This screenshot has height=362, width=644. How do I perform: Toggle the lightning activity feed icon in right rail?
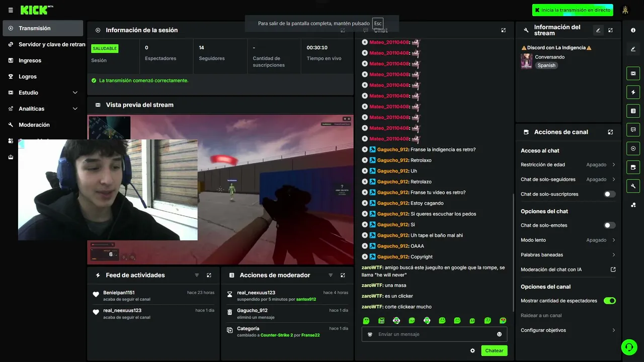click(x=633, y=92)
